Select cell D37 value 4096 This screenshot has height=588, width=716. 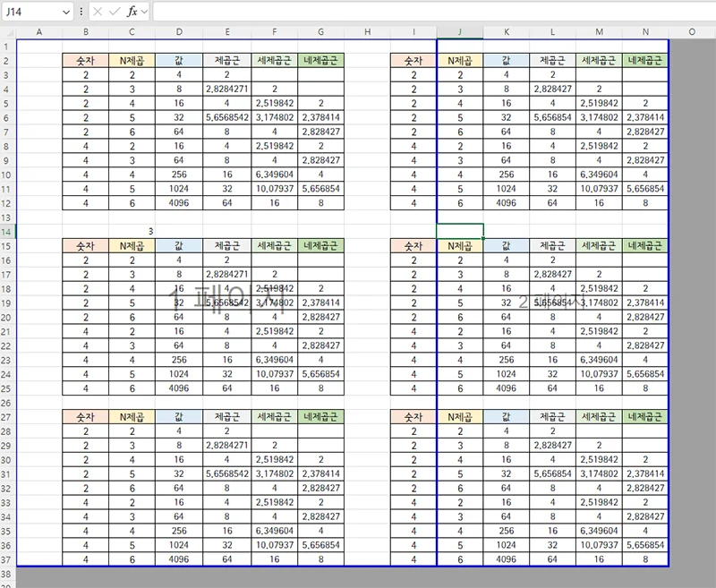point(179,559)
